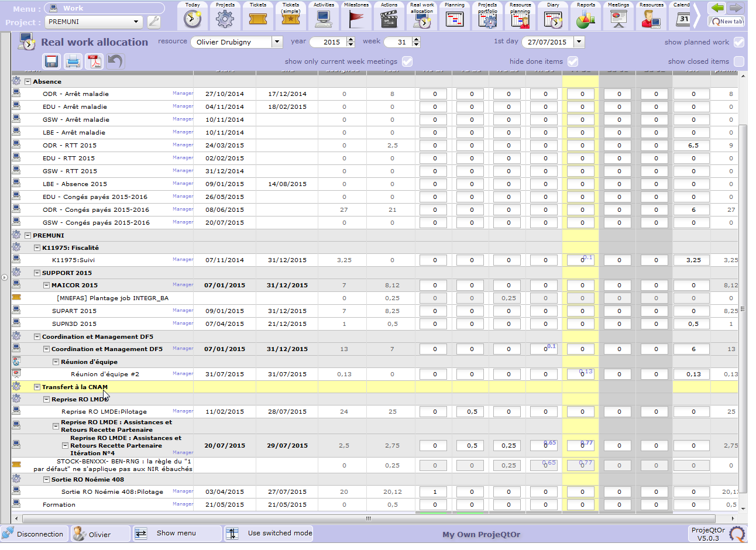756x550 pixels.
Task: Open the Reports chart icon
Action: 586,16
